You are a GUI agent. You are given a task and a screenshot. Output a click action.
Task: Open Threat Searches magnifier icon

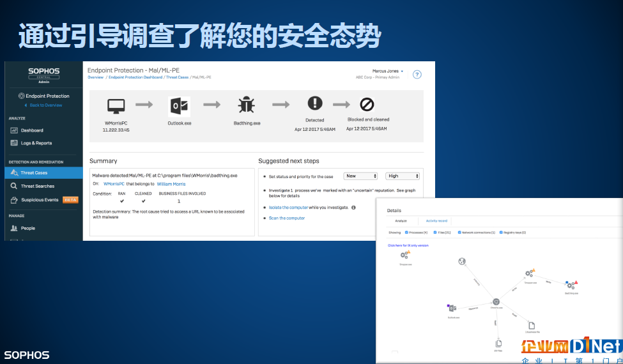(x=14, y=186)
